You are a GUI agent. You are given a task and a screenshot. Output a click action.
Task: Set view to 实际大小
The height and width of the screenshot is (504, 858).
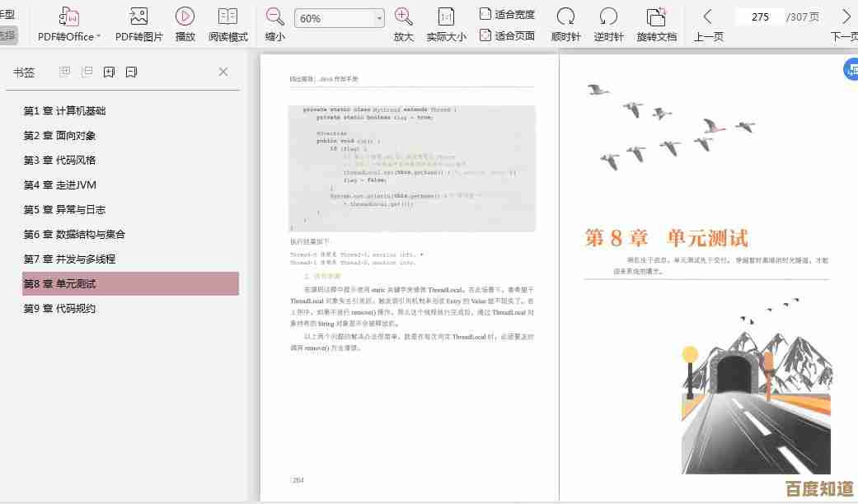click(x=446, y=24)
